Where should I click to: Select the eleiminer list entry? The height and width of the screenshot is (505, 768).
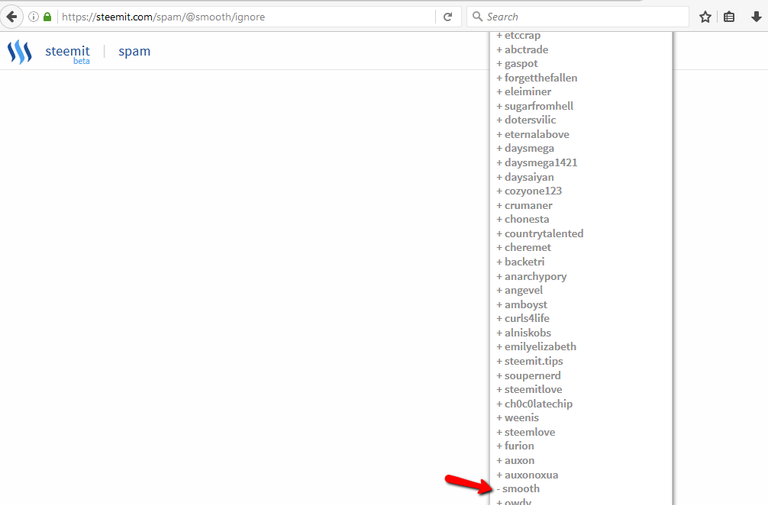pyautogui.click(x=524, y=92)
